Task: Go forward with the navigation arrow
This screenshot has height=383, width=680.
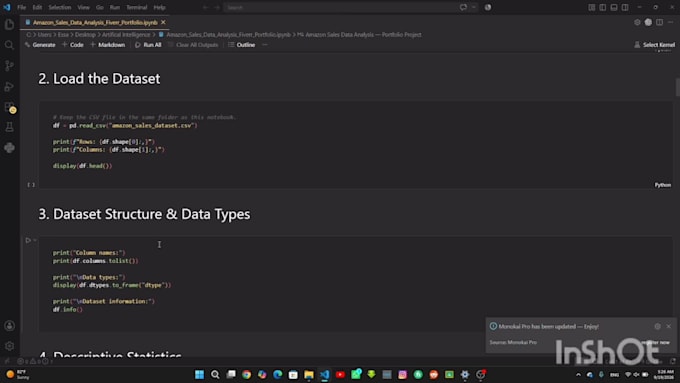Action: click(216, 7)
